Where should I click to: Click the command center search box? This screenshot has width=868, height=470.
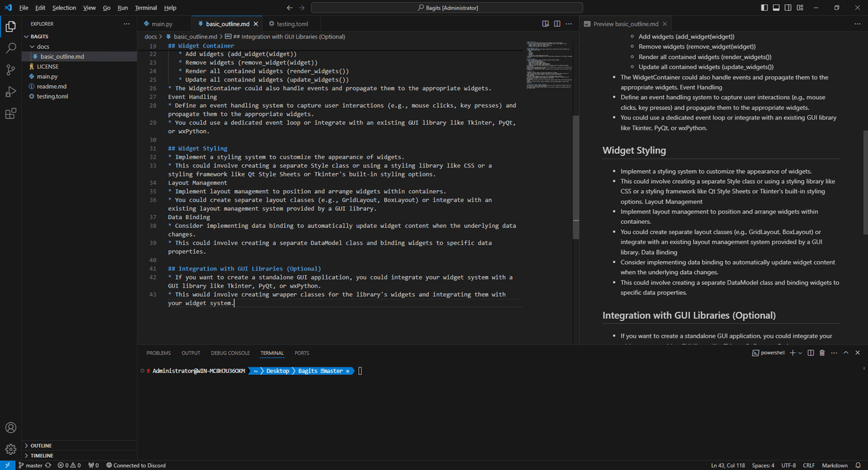(448, 7)
